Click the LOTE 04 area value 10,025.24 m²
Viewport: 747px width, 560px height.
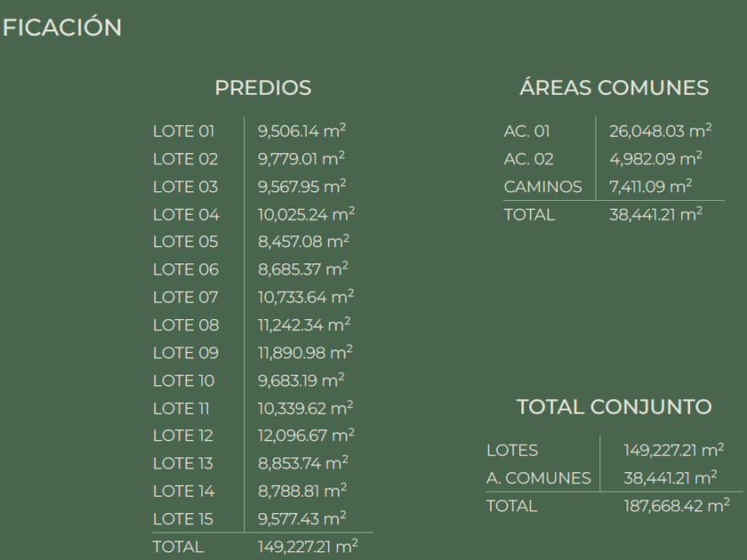coord(306,214)
